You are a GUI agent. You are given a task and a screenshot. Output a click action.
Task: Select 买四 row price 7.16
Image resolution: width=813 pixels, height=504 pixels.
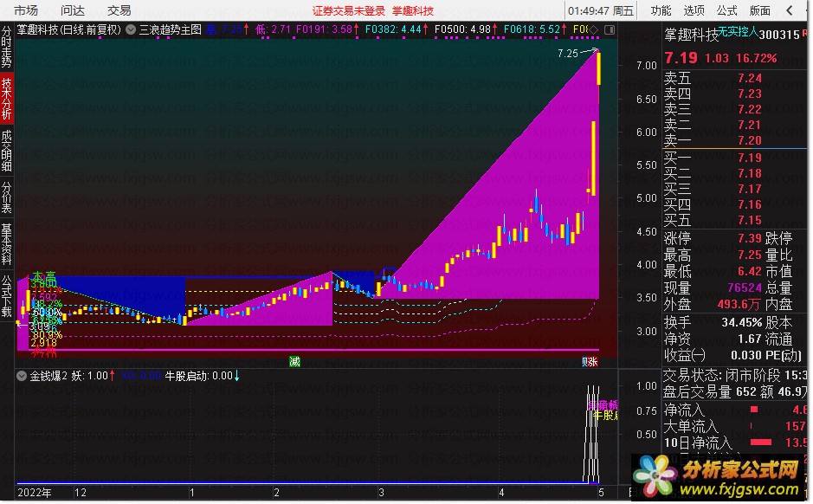click(x=750, y=204)
